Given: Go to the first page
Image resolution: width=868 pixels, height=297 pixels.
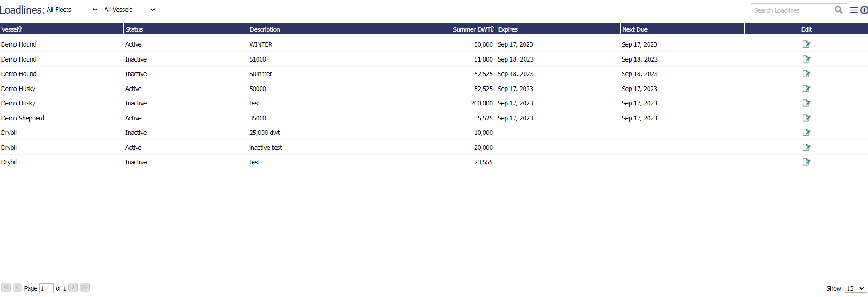Looking at the screenshot, I should coord(6,287).
